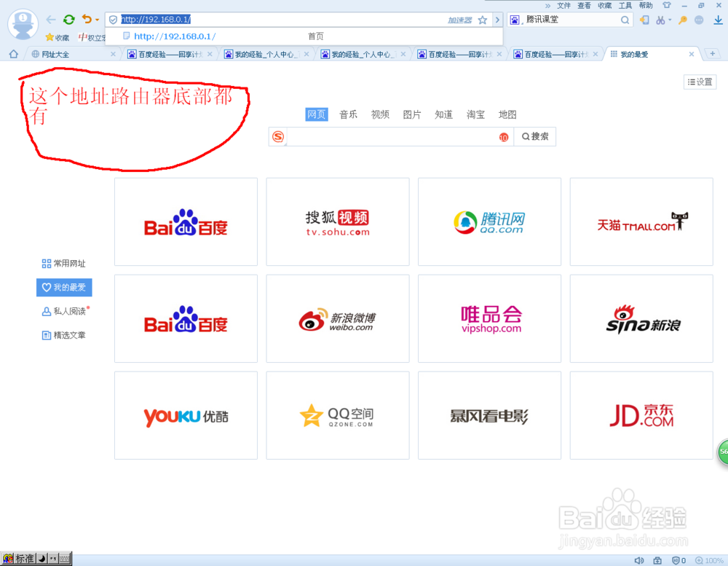Viewport: 728px width, 566px height.
Task: Expand hidden menus with the » chevron
Action: point(547,6)
